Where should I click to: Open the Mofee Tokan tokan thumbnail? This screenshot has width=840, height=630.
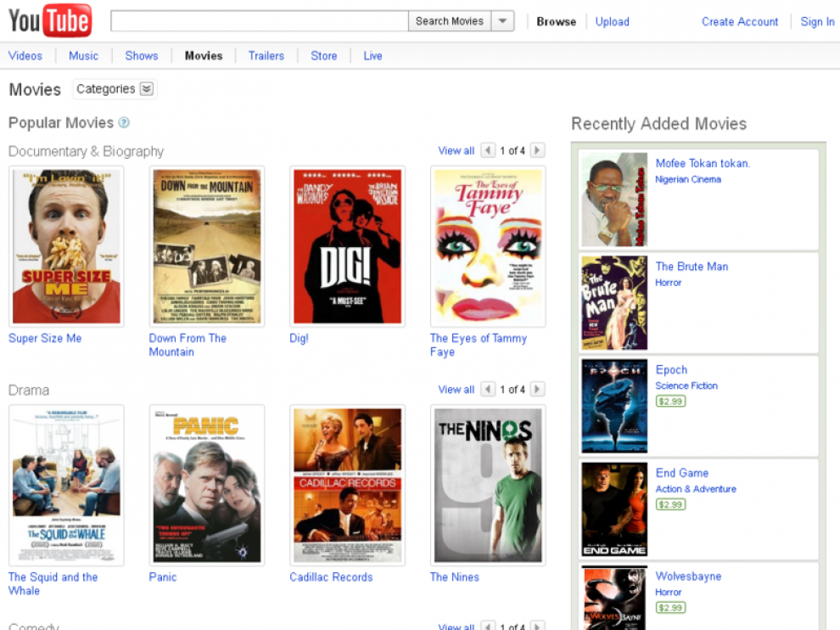tap(614, 200)
